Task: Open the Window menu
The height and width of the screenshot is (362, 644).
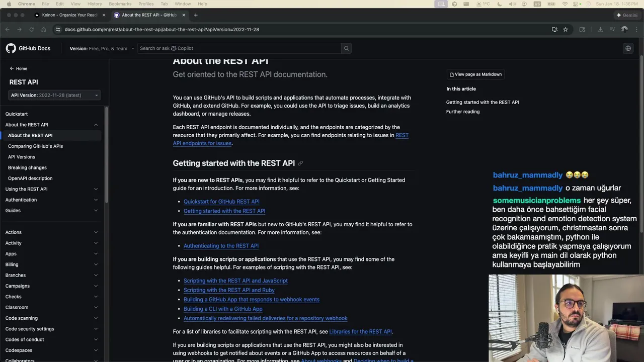Action: [183, 4]
